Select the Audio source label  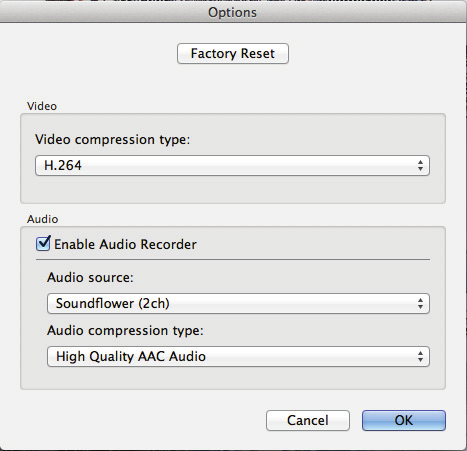tap(90, 277)
